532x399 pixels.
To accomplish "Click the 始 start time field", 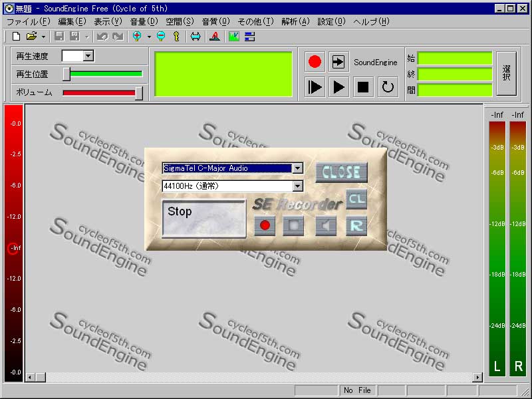I will coord(455,59).
